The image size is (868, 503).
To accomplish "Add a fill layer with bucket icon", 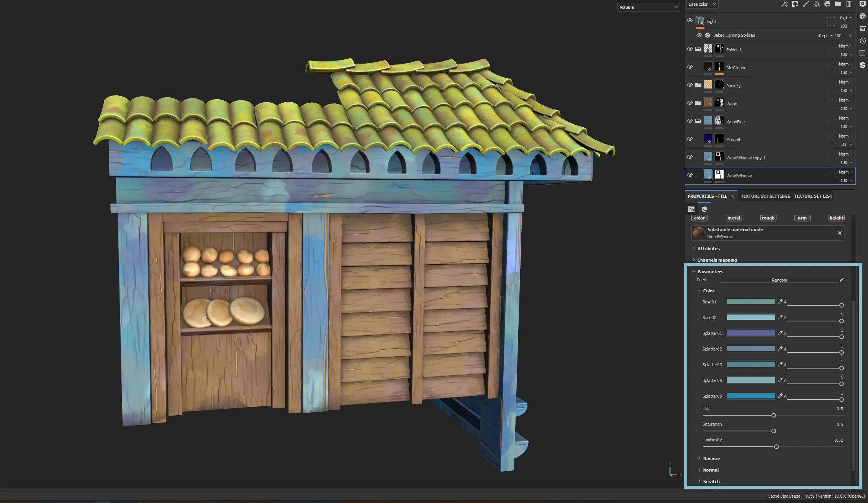I will [816, 4].
